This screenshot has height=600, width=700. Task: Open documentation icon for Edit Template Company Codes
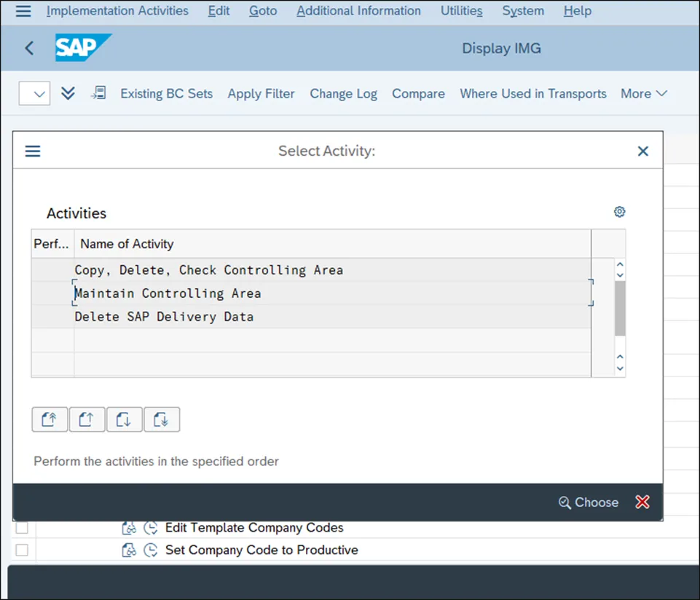point(129,528)
